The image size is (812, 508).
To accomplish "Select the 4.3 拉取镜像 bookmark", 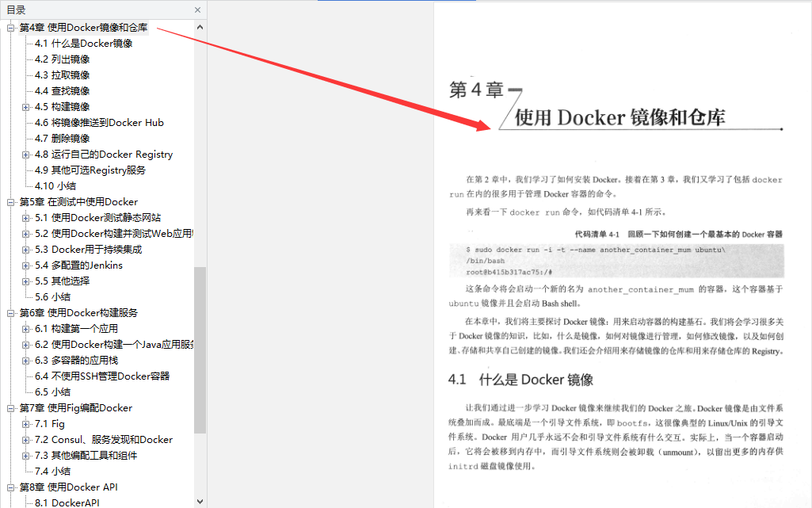I will (x=62, y=75).
